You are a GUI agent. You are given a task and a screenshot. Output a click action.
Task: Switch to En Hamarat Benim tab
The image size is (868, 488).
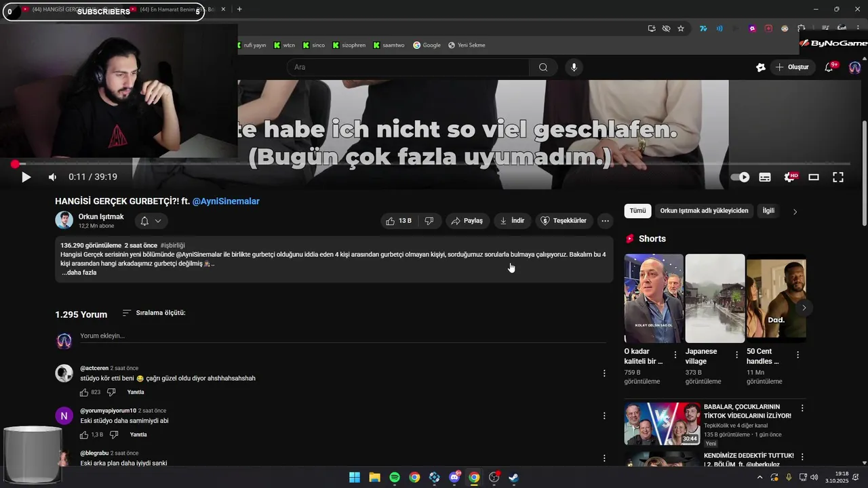(178, 9)
